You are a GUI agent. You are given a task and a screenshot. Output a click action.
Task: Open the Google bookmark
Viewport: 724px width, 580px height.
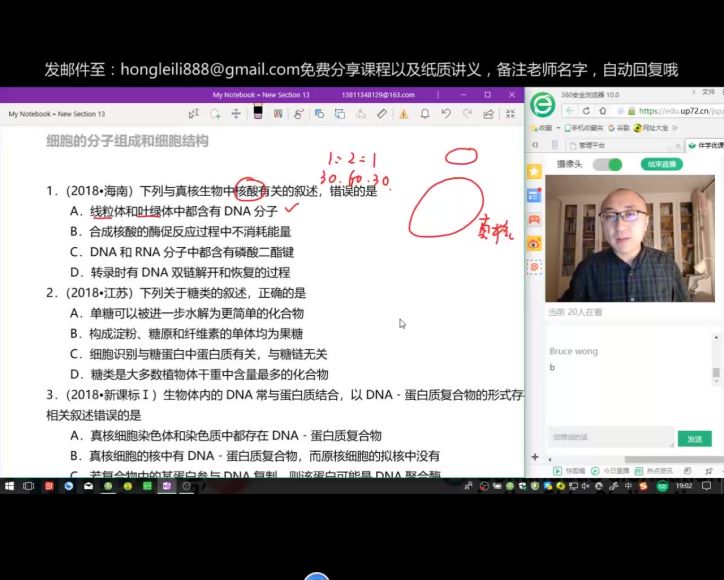pyautogui.click(x=619, y=128)
